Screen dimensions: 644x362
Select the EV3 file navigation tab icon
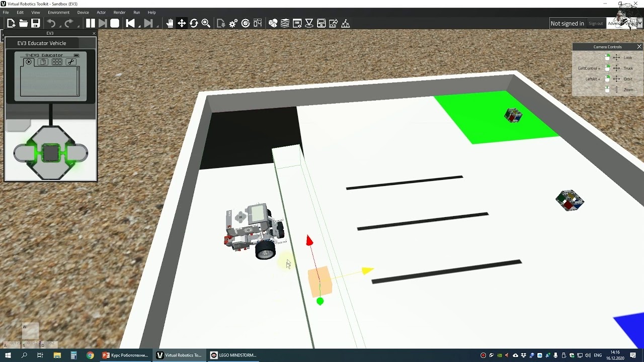coord(43,62)
